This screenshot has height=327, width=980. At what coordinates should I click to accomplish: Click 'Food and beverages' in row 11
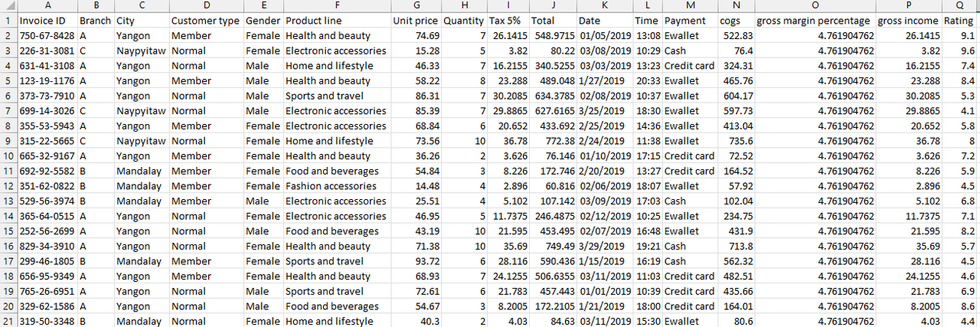tap(336, 171)
